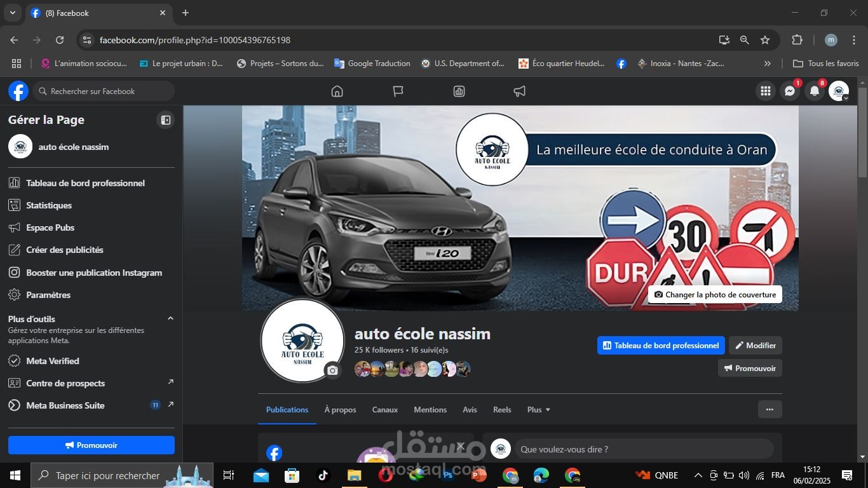Open the Google Traduction bookmark
The image size is (868, 488).
tap(372, 64)
